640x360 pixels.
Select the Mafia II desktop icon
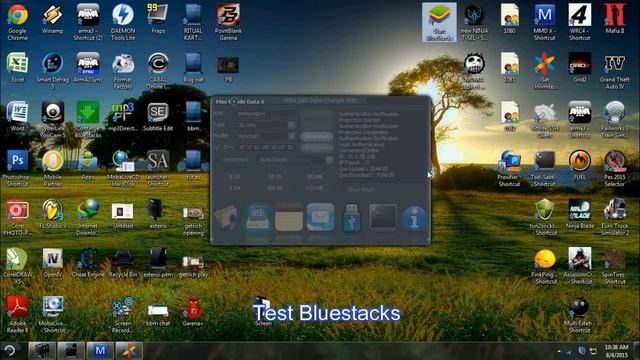click(x=615, y=19)
